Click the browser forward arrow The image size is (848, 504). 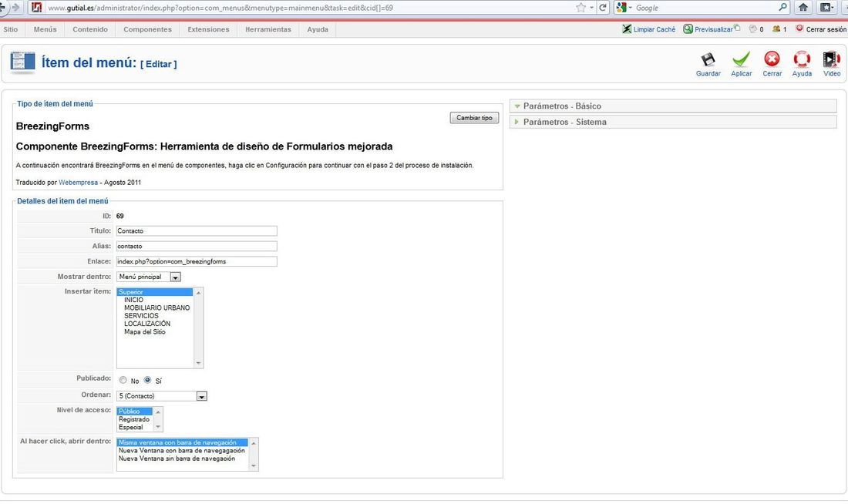point(15,8)
